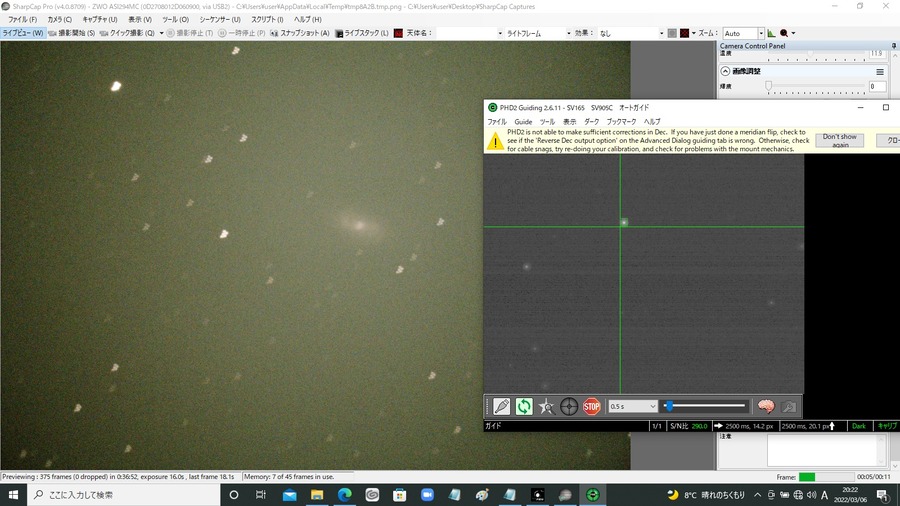Switch to PHD2 taskbar icon
The height and width of the screenshot is (506, 900).
tap(592, 495)
